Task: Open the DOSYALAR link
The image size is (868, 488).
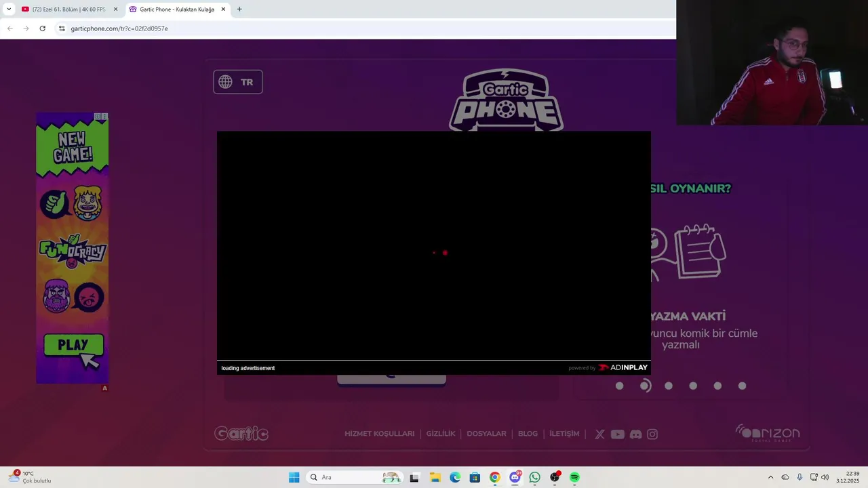Action: (x=486, y=434)
